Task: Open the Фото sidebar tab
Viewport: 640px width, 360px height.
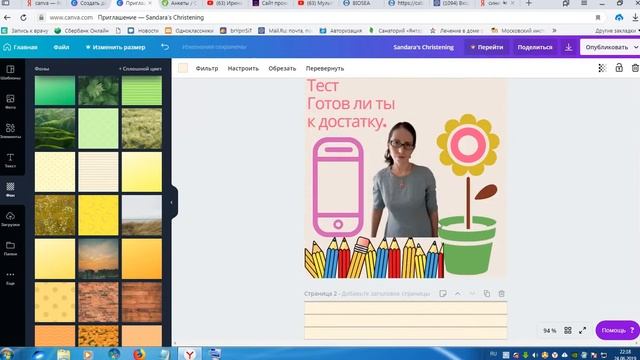Action: (11, 102)
